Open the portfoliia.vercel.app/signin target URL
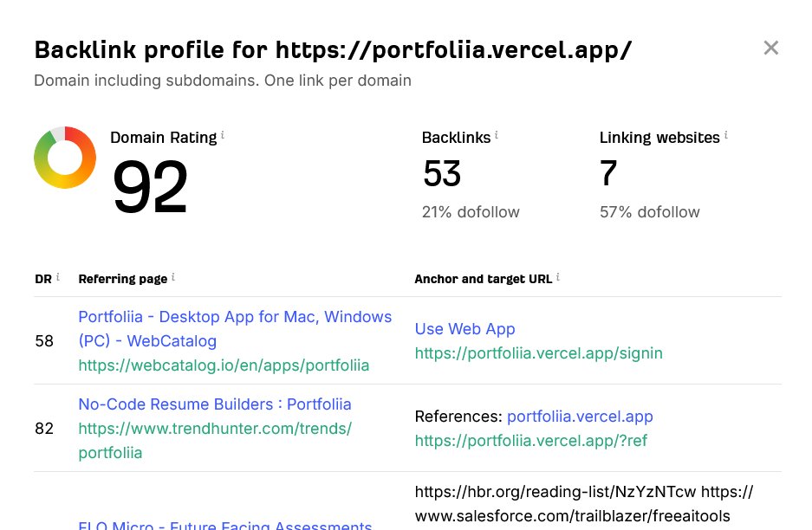 pyautogui.click(x=538, y=353)
